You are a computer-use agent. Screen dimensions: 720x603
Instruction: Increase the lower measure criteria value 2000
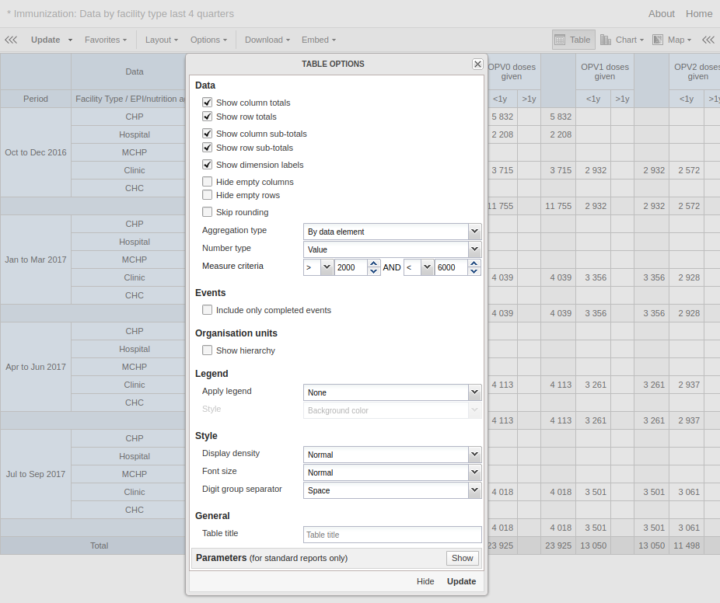pos(374,264)
